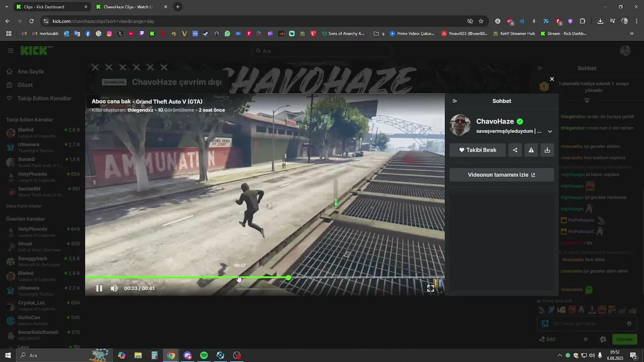Open a new browser tab
The image size is (644, 362).
(178, 7)
